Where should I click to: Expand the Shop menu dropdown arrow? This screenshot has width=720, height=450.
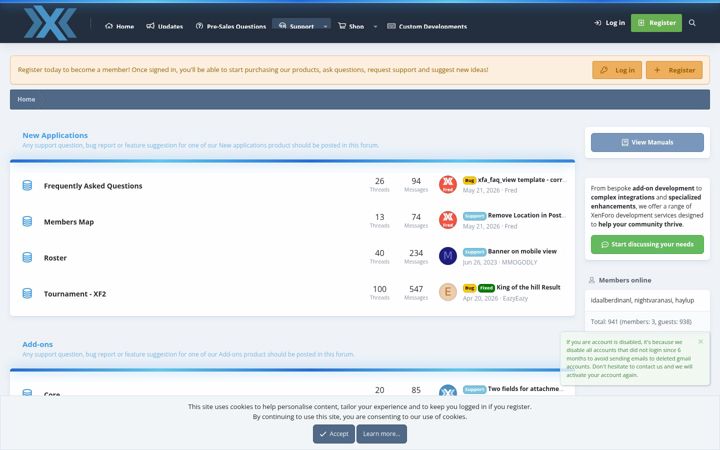click(375, 26)
